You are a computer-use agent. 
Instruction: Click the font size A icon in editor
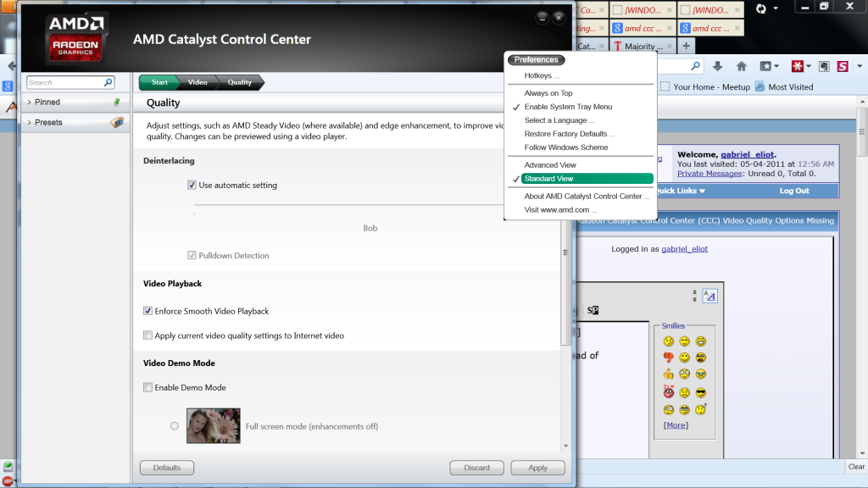[709, 296]
